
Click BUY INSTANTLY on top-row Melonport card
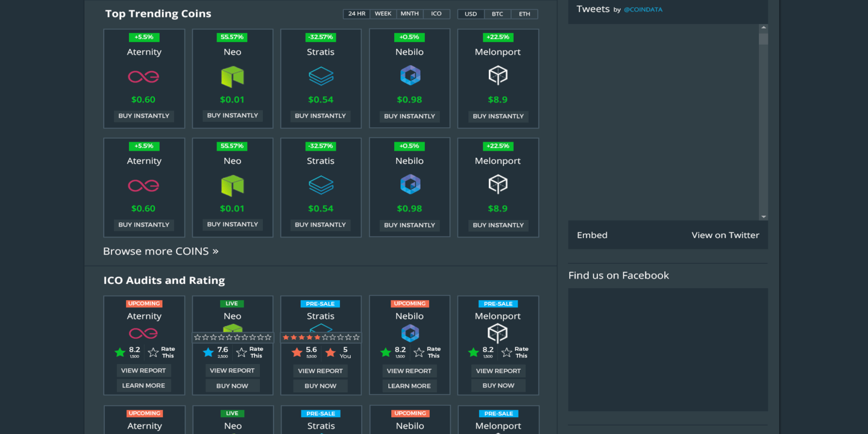click(x=498, y=116)
